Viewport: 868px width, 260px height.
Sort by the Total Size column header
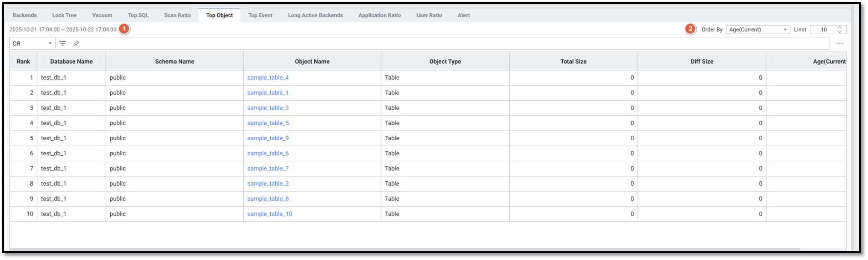click(573, 62)
